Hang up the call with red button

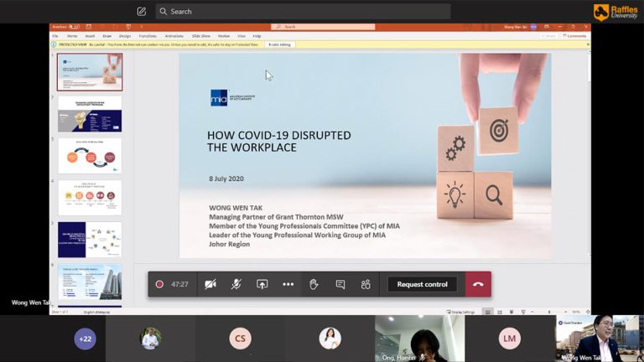(478, 284)
